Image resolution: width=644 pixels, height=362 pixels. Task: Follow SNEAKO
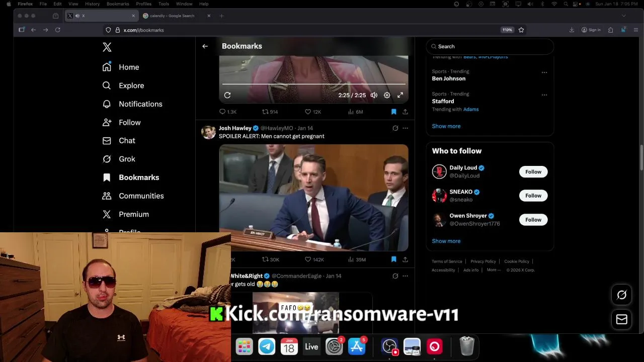[533, 196]
